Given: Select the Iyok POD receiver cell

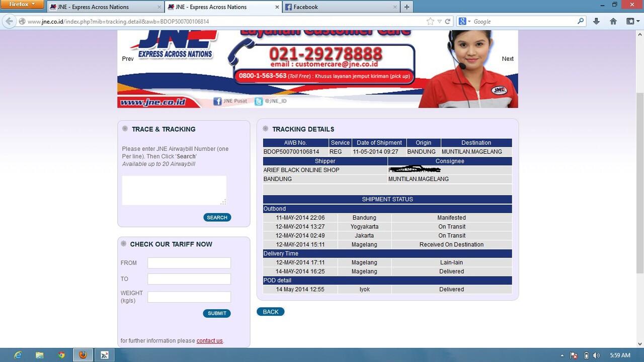Looking at the screenshot, I should point(364,290).
